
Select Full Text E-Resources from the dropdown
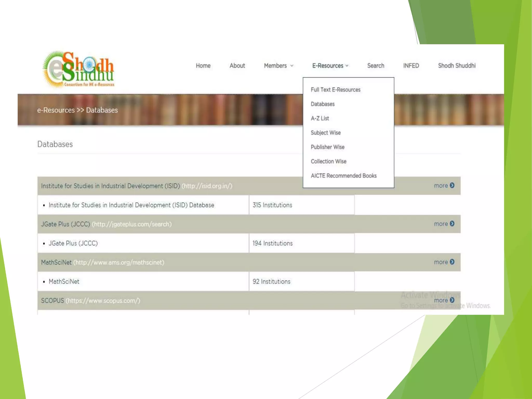(335, 90)
